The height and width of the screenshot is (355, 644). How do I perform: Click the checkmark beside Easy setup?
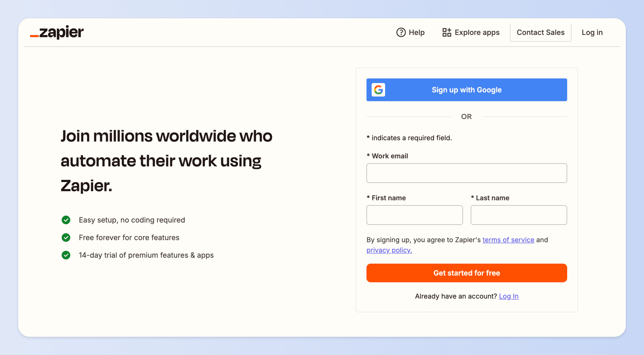66,220
